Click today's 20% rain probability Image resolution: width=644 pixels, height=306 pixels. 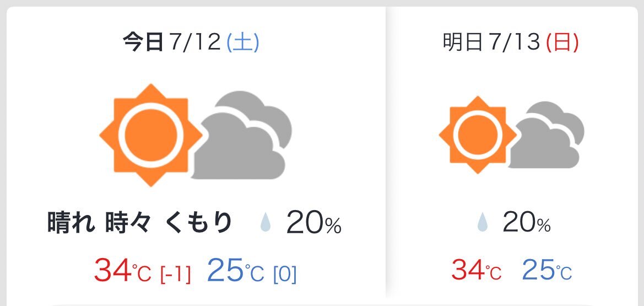coord(314,224)
